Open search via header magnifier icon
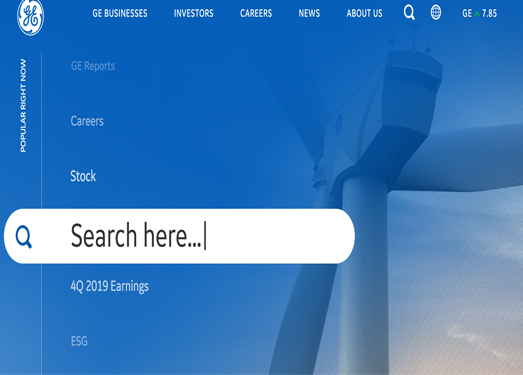523x375 pixels. click(x=409, y=13)
